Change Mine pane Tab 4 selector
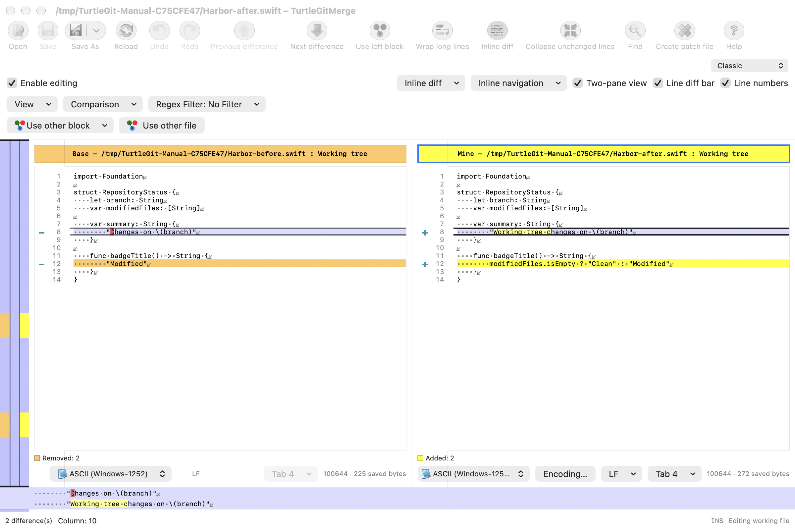 click(x=674, y=474)
